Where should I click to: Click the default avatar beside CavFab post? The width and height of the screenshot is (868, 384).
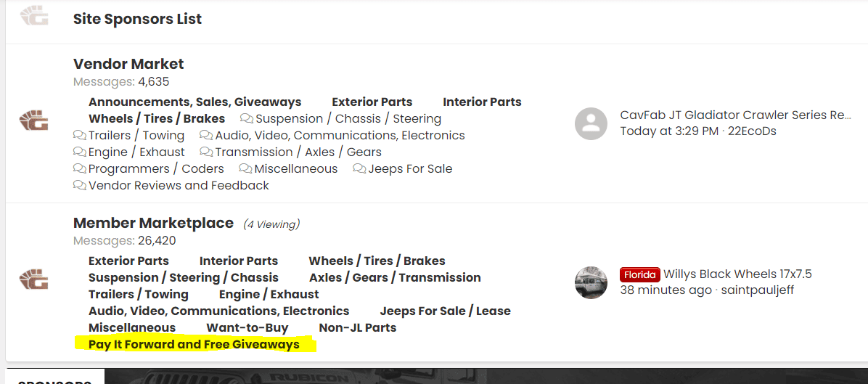(591, 123)
